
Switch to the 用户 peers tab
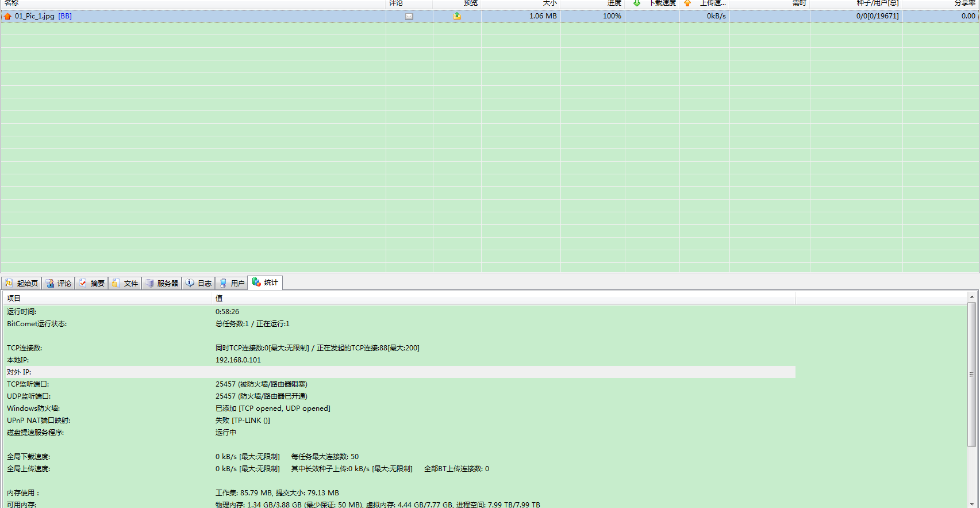[x=232, y=283]
